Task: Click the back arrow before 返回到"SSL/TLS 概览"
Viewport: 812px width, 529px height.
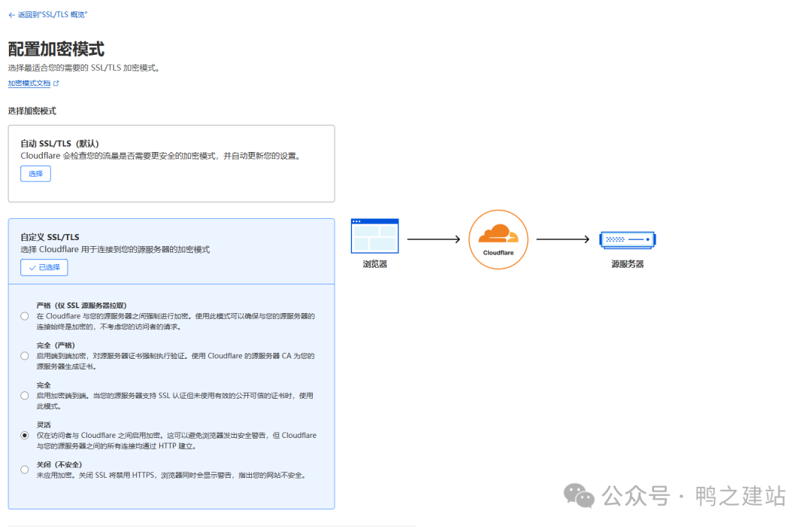Action: tap(11, 14)
